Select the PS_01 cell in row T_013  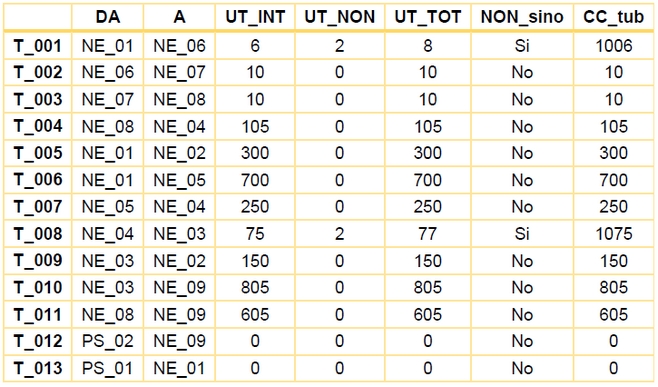[x=108, y=368]
